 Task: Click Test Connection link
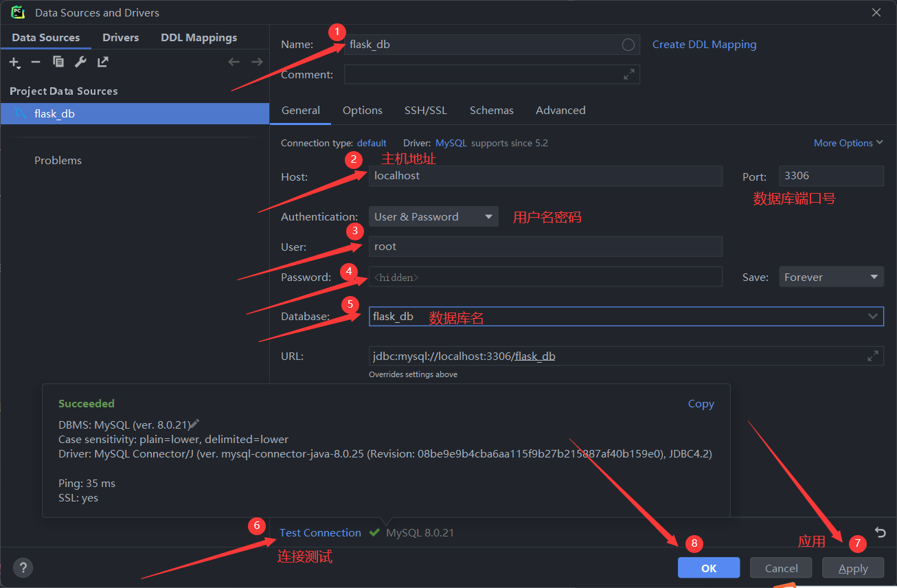(x=320, y=533)
